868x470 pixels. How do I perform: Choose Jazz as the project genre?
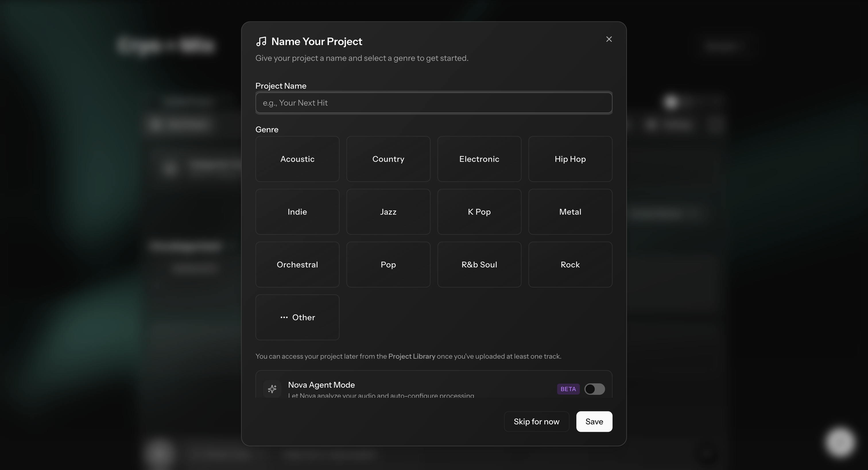click(x=388, y=211)
